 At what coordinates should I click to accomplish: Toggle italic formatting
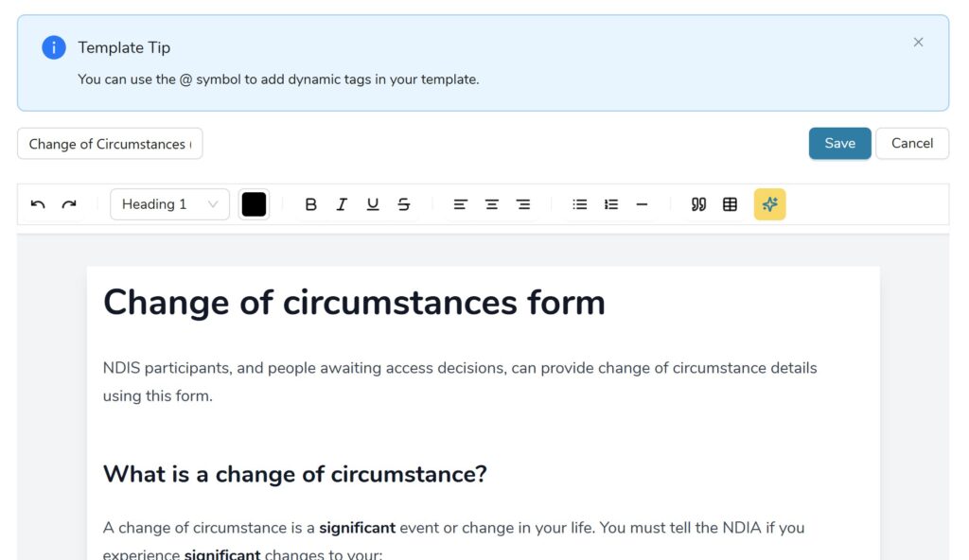pyautogui.click(x=342, y=204)
